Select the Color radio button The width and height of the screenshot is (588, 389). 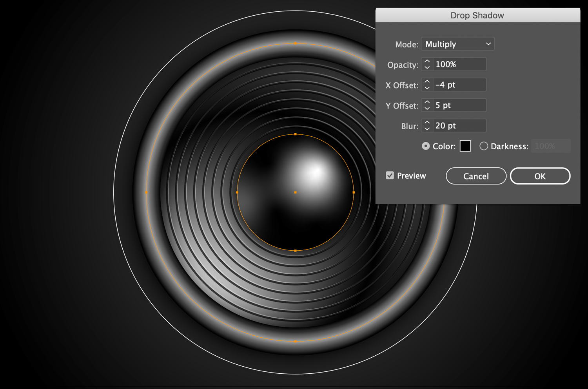[425, 146]
